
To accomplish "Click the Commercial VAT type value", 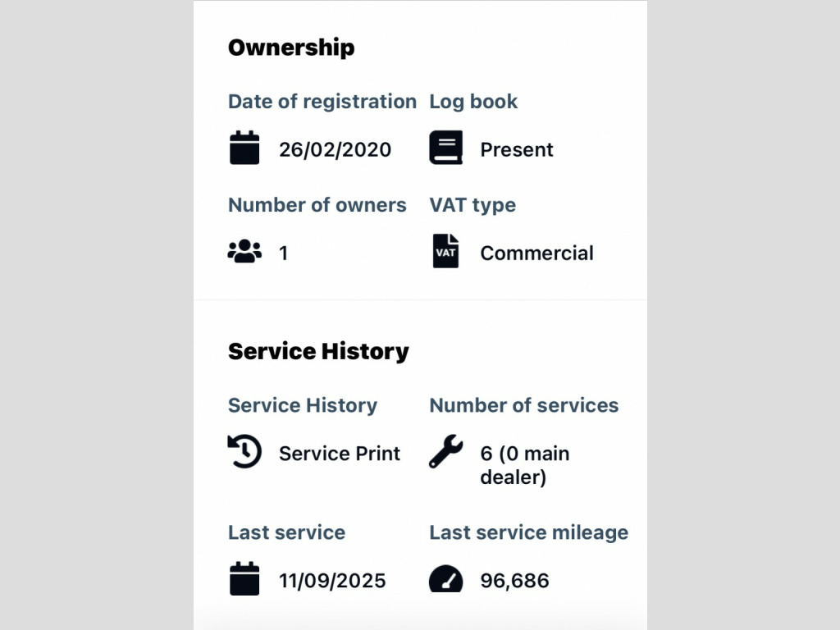I will [536, 253].
